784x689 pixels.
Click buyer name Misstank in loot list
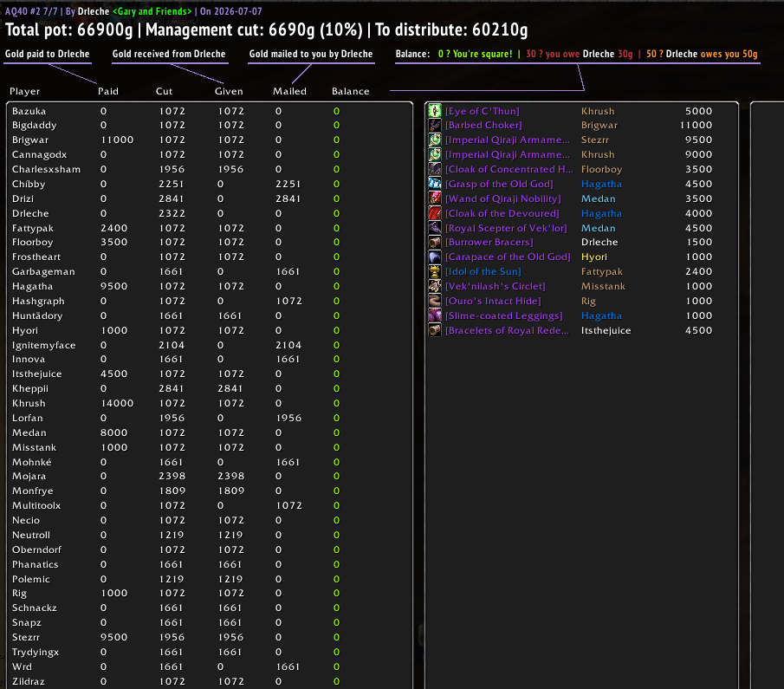click(x=603, y=286)
